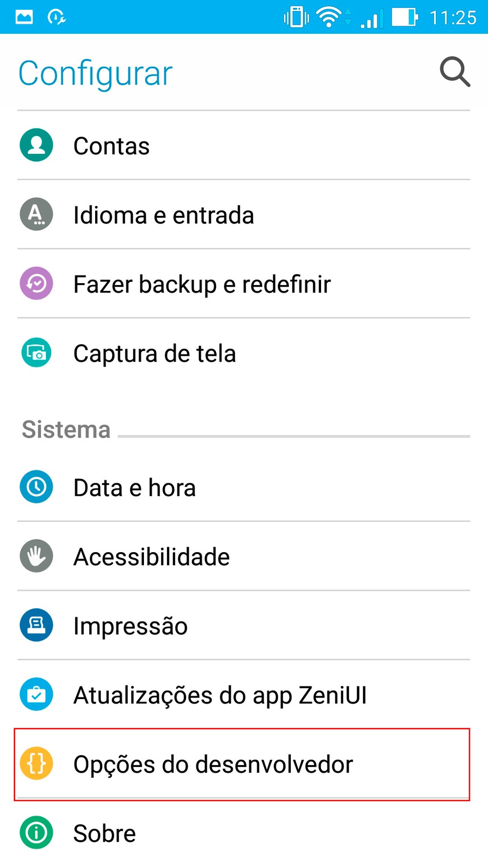The width and height of the screenshot is (488, 868).
Task: Open Idioma e entrada settings
Action: [x=163, y=215]
